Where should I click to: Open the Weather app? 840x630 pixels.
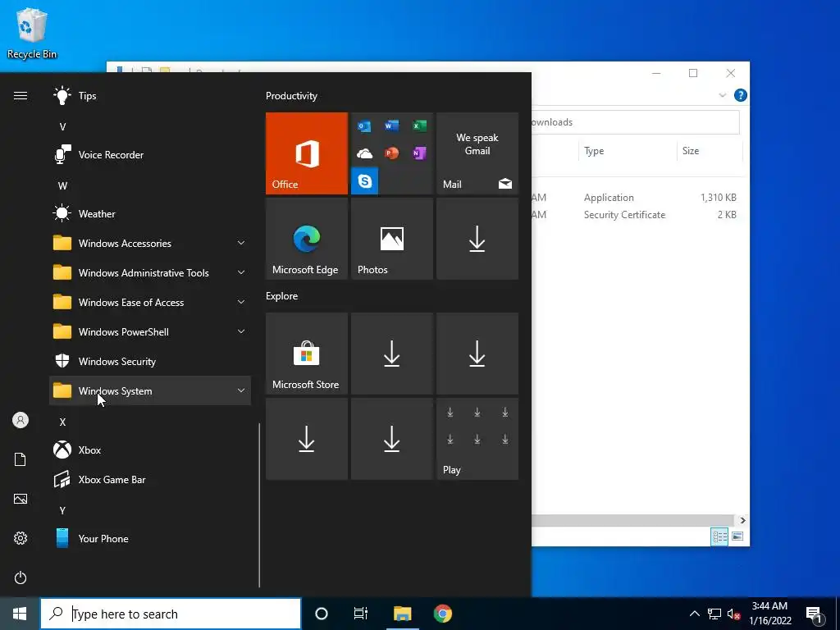click(x=150, y=214)
